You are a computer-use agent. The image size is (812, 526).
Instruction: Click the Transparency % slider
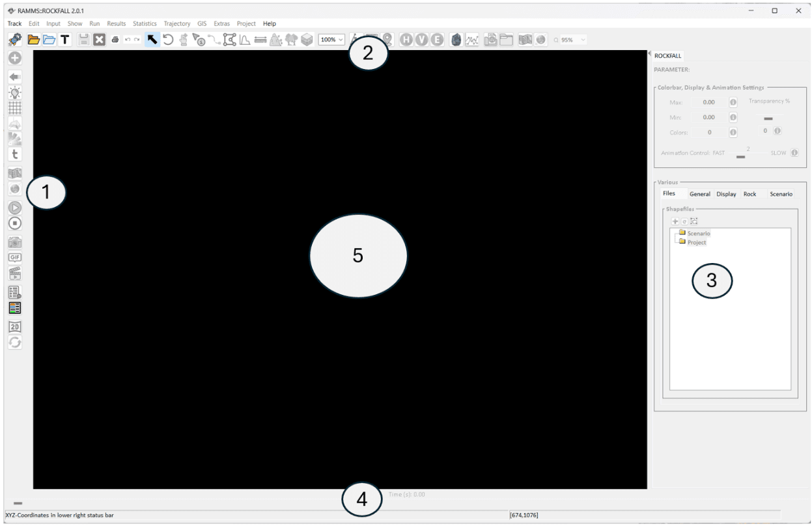click(768, 118)
